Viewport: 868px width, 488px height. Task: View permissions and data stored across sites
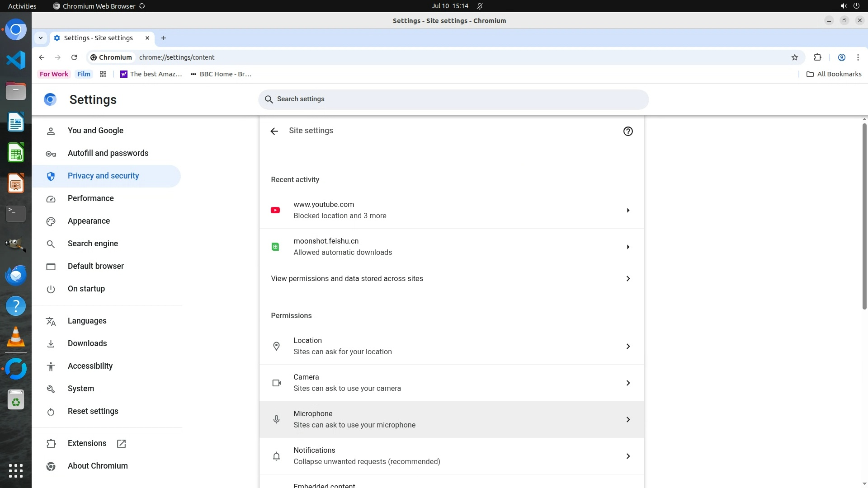click(451, 278)
